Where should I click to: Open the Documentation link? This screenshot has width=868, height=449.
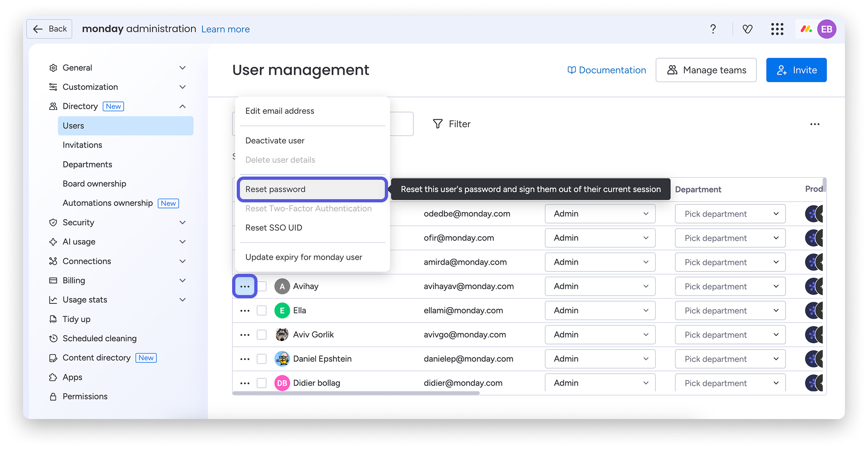(606, 70)
